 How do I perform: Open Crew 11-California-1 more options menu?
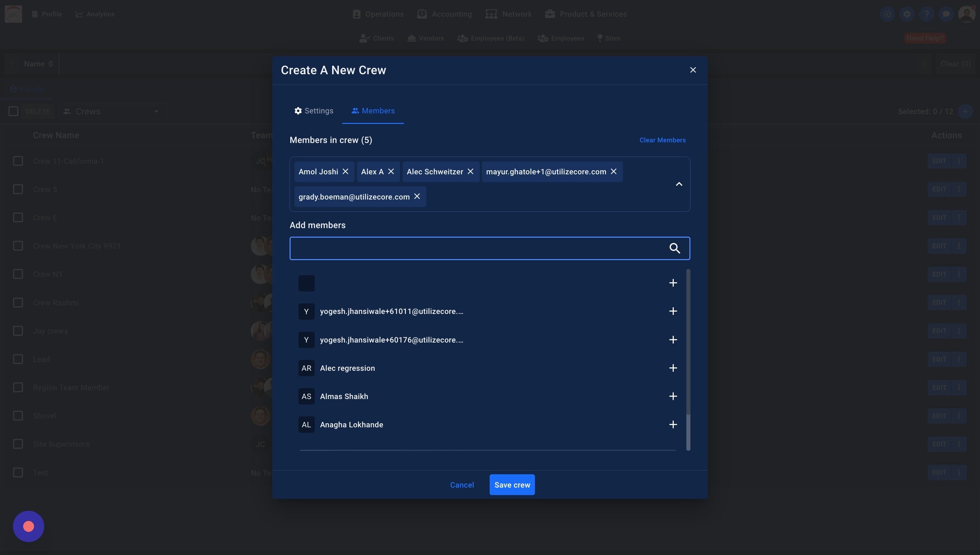pos(959,161)
